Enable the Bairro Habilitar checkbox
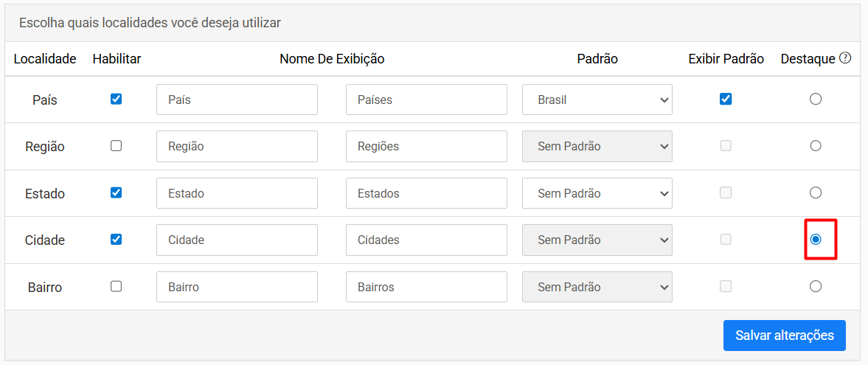This screenshot has width=868, height=365. click(117, 286)
